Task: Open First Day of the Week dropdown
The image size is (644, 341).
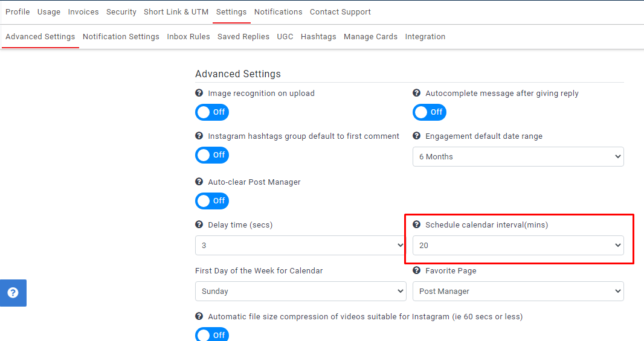Action: [300, 292]
